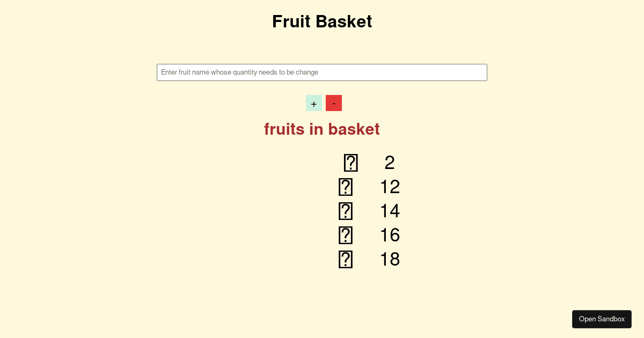Click the quantity value 2
Screen dimensions: 644x338
pyautogui.click(x=389, y=163)
